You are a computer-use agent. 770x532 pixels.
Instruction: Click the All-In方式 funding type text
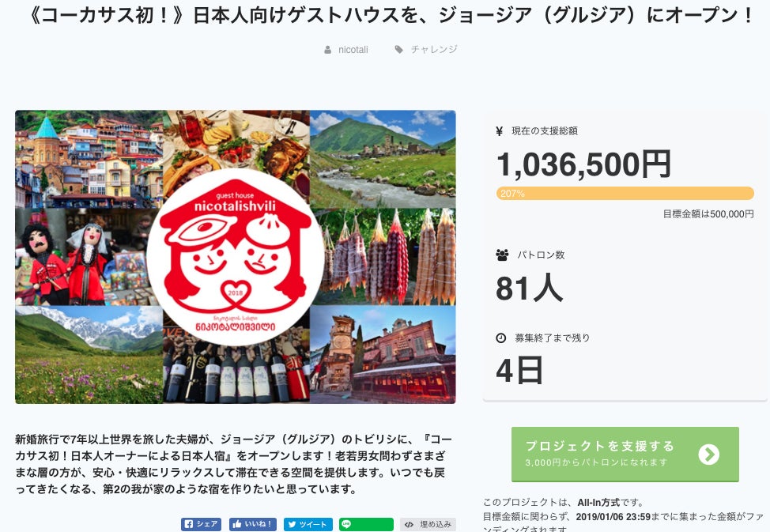tap(598, 503)
